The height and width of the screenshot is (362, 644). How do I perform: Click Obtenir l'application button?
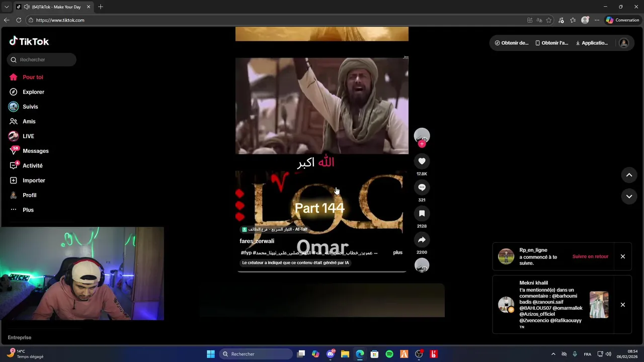pos(551,43)
